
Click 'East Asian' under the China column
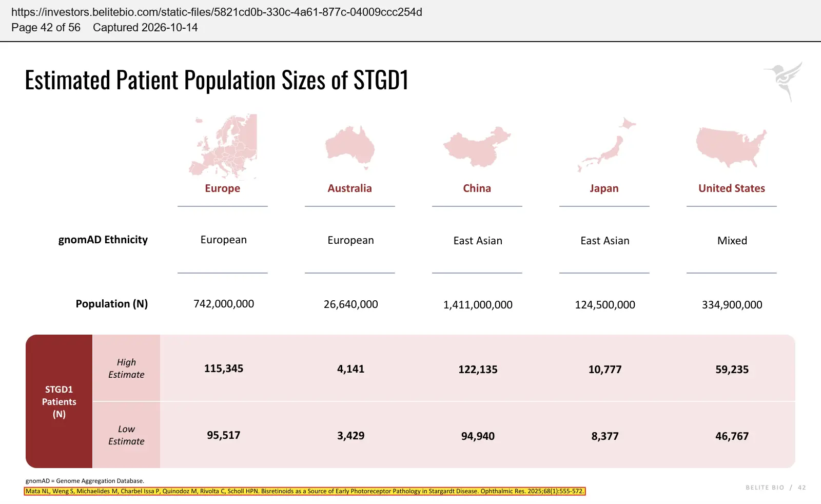pyautogui.click(x=478, y=241)
